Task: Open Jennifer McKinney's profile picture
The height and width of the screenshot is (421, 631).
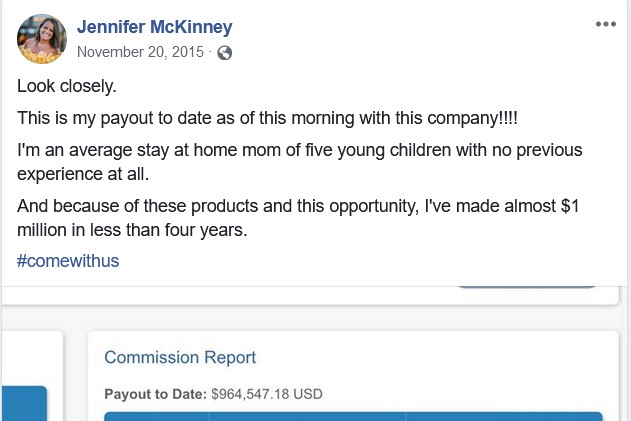Action: click(x=42, y=39)
